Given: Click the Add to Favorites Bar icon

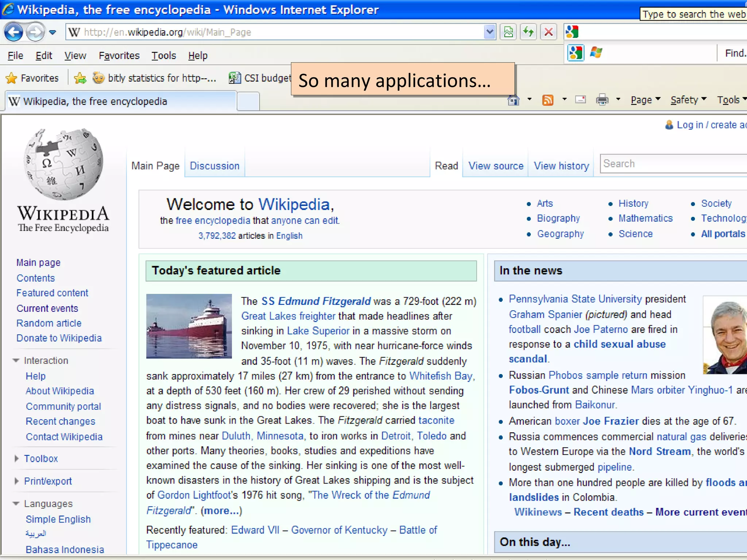Looking at the screenshot, I should click(x=80, y=78).
